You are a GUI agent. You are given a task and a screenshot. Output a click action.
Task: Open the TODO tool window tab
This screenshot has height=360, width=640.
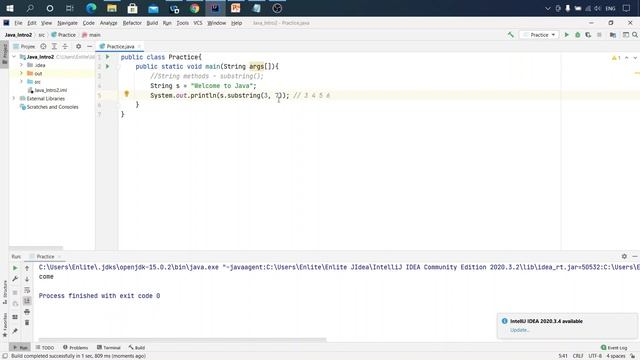[x=45, y=348]
